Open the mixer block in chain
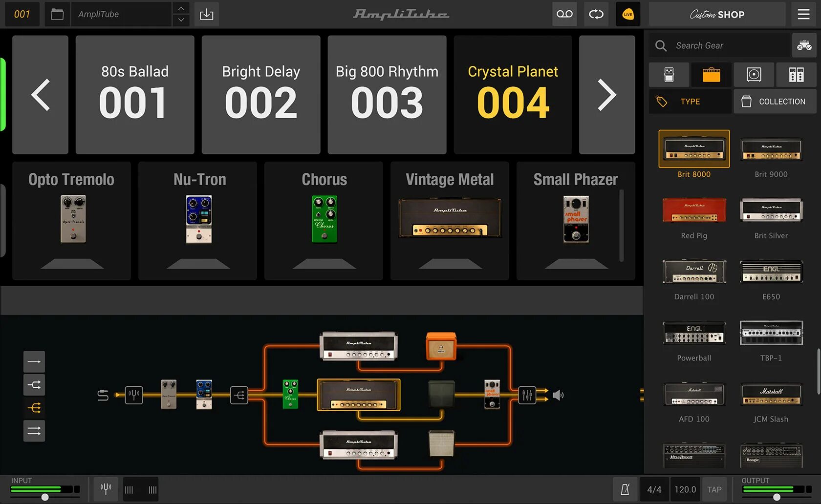The height and width of the screenshot is (504, 821). [527, 395]
